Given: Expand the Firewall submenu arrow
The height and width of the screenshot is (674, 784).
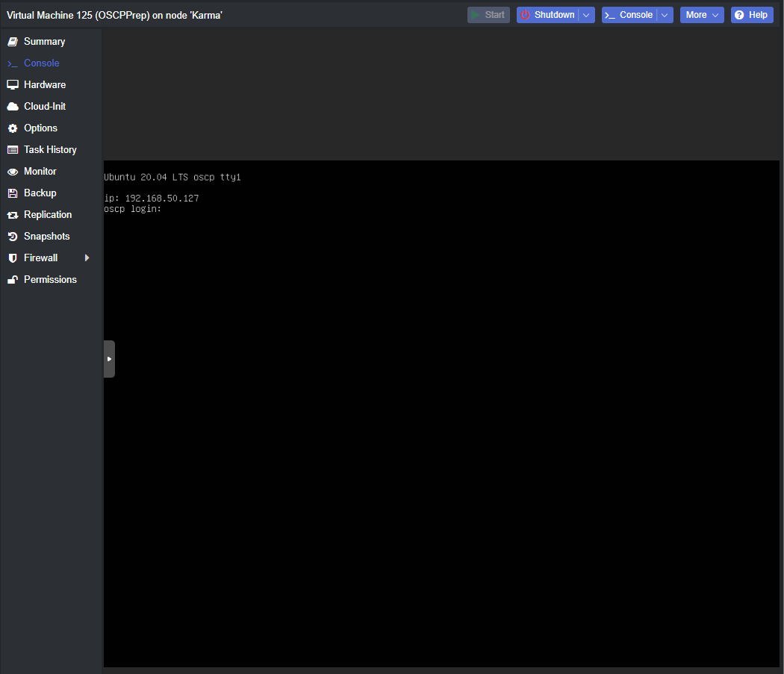Looking at the screenshot, I should tap(87, 258).
